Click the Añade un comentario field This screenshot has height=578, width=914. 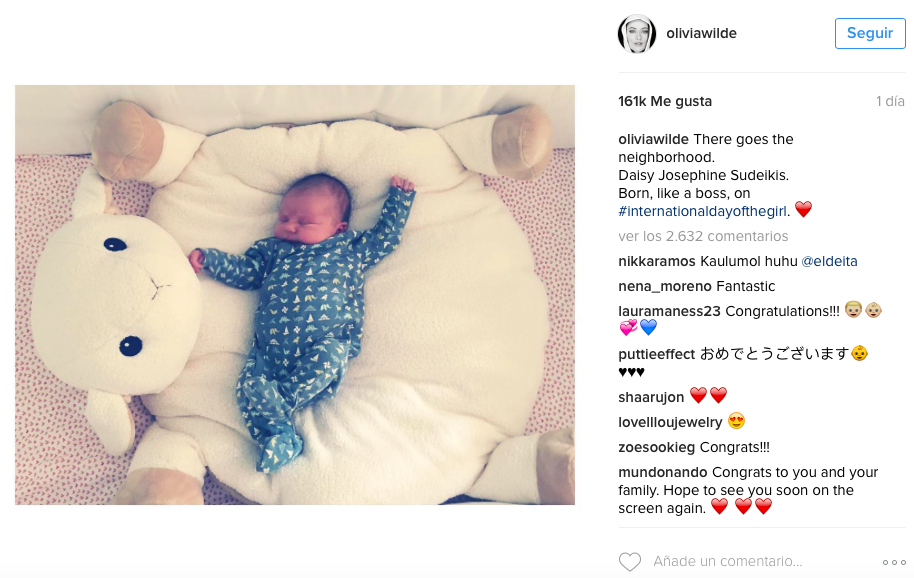point(727,561)
